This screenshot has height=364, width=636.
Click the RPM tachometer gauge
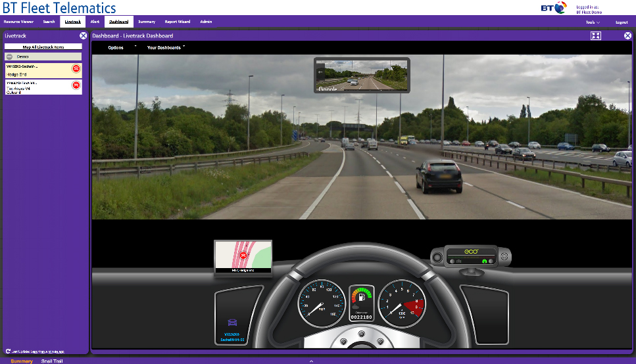[402, 304]
